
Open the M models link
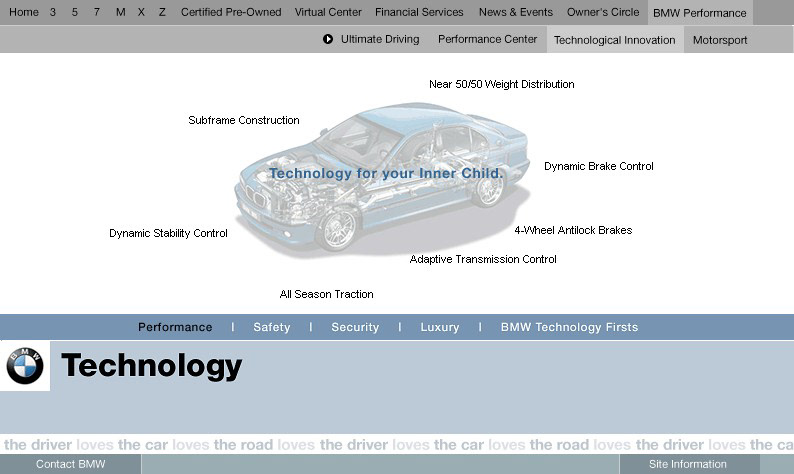[x=121, y=12]
